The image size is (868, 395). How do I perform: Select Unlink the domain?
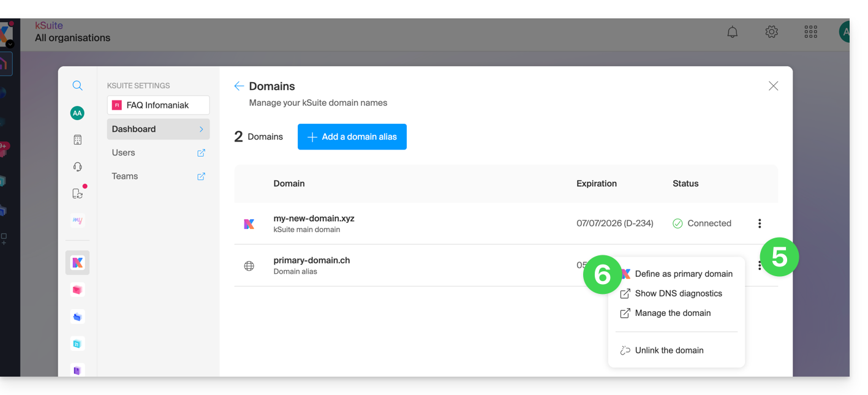tap(669, 350)
